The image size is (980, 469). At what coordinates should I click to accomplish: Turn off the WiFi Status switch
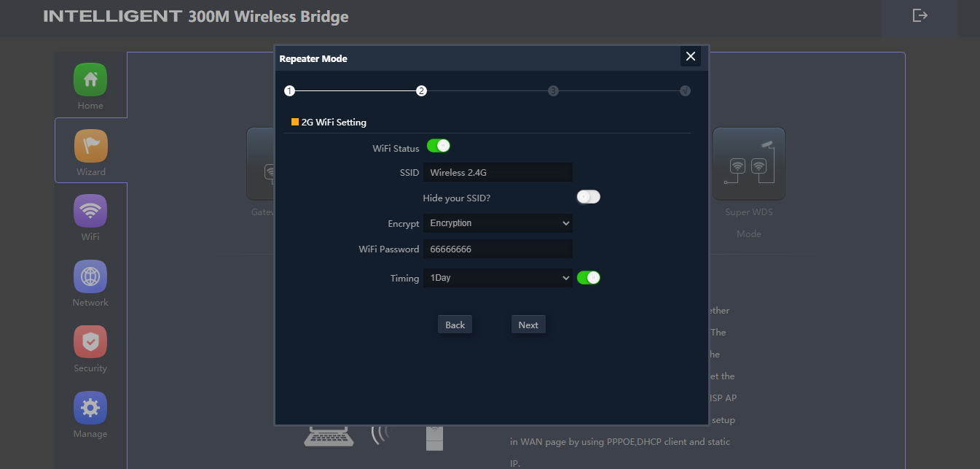click(439, 146)
